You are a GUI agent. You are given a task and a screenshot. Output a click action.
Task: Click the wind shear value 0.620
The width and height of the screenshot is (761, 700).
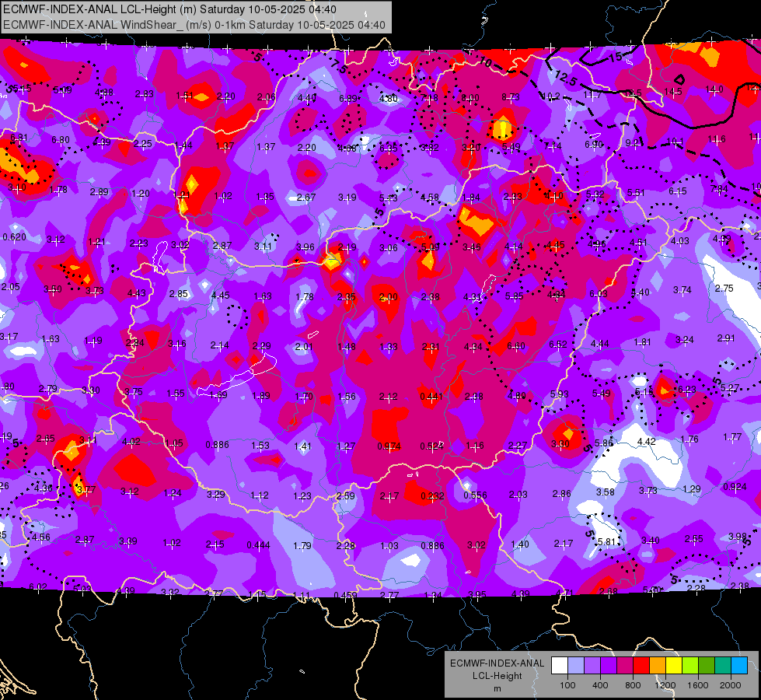(x=15, y=237)
